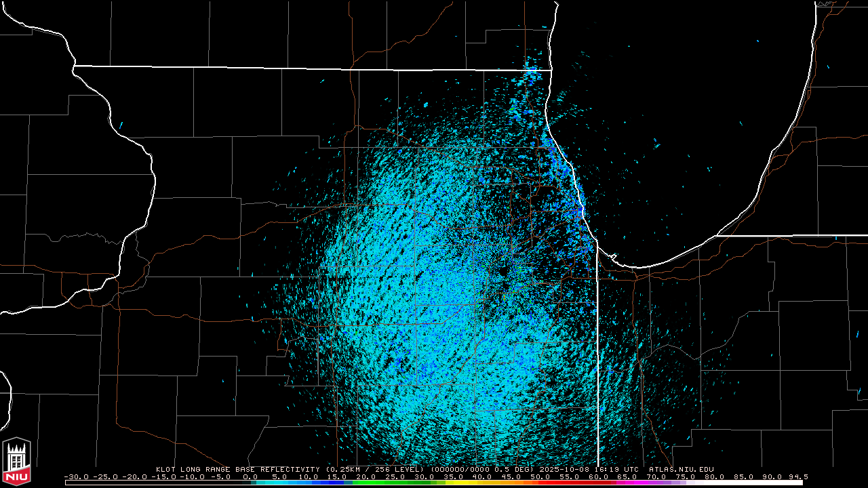This screenshot has height=488, width=868.
Task: Click the (0.25KM / 256 LEVEL) text
Action: [x=375, y=469]
